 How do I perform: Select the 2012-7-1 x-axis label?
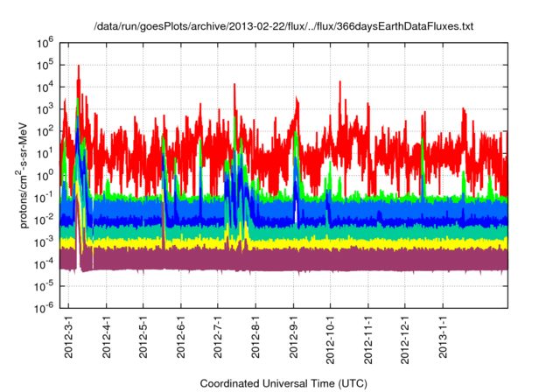pos(219,335)
